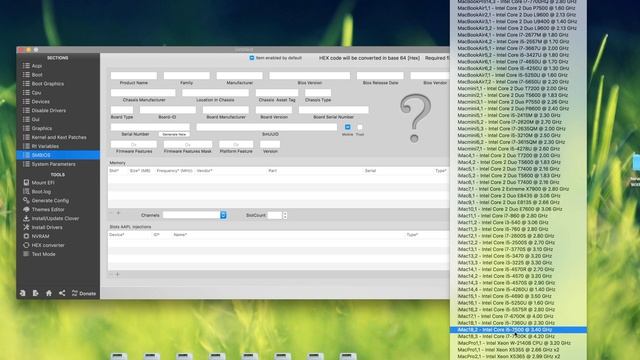Click the Donate button
The width and height of the screenshot is (640, 360).
click(x=84, y=293)
